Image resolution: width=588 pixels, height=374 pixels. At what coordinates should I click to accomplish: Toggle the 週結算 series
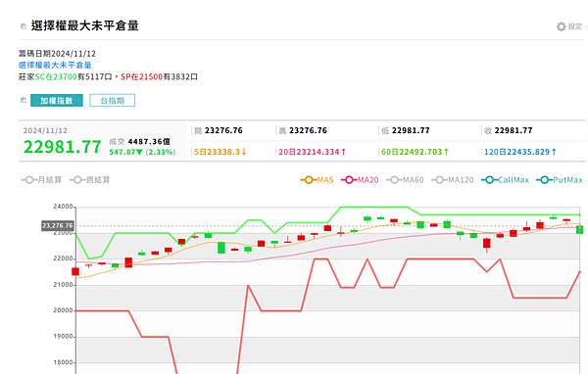coord(90,180)
